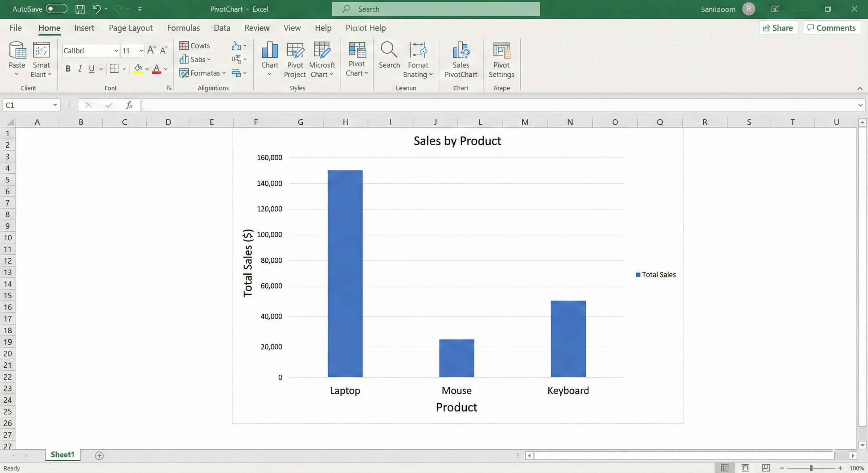Click the Share button
The image size is (868, 473).
click(778, 28)
